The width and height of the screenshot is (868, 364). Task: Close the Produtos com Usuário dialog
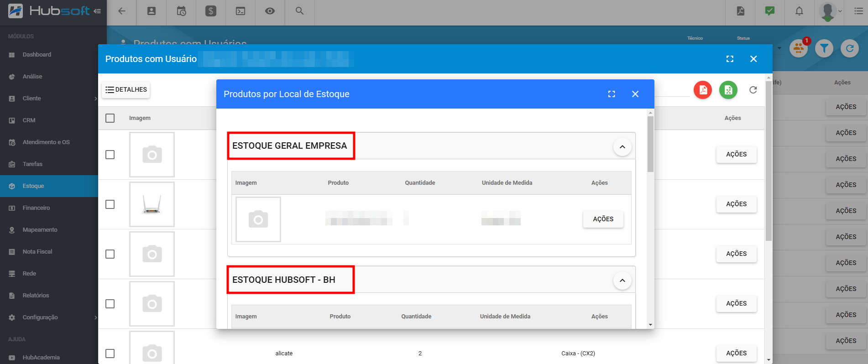[753, 59]
